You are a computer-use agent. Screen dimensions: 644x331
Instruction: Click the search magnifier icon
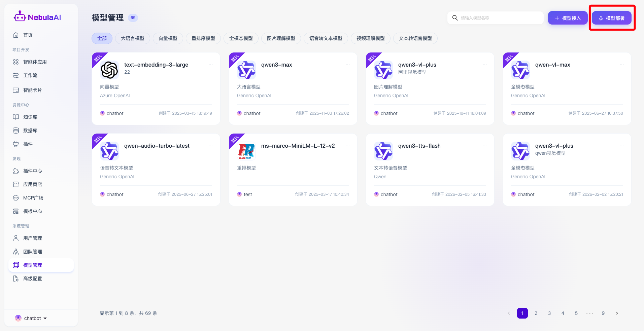455,18
